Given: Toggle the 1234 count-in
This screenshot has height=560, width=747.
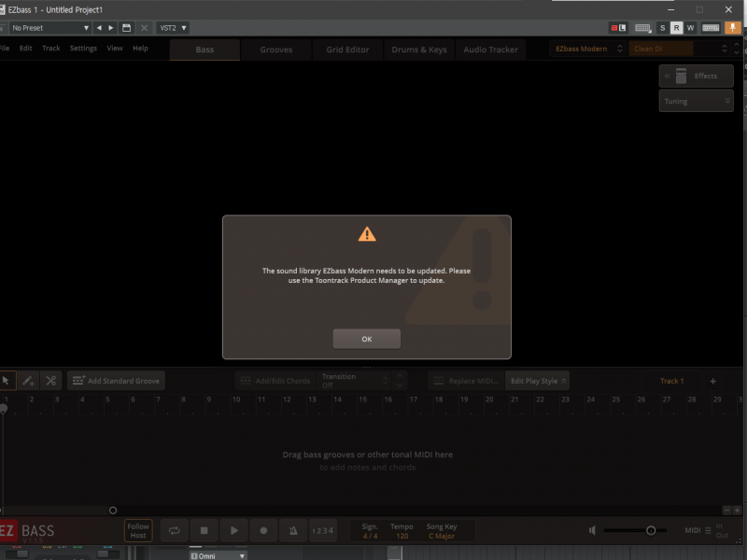Looking at the screenshot, I should (323, 530).
